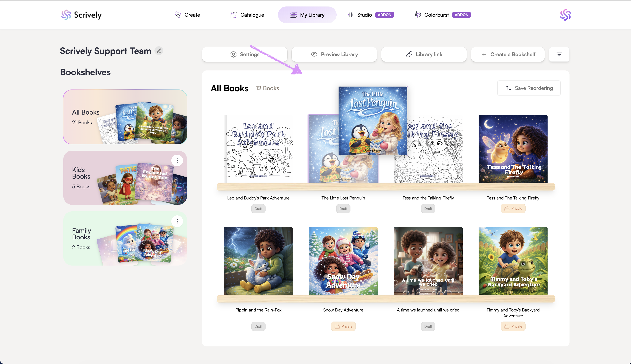This screenshot has width=631, height=364.
Task: Click Private badge under Snow Day Adventure
Action: pyautogui.click(x=343, y=326)
